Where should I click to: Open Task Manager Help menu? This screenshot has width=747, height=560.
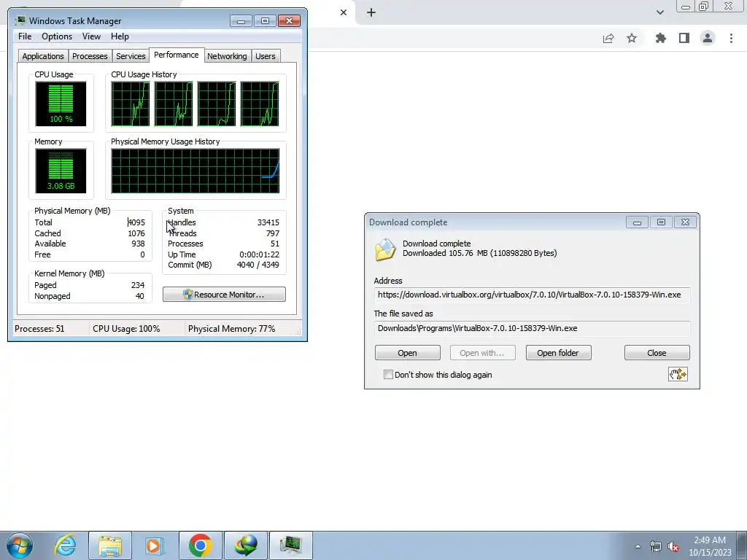coord(120,36)
